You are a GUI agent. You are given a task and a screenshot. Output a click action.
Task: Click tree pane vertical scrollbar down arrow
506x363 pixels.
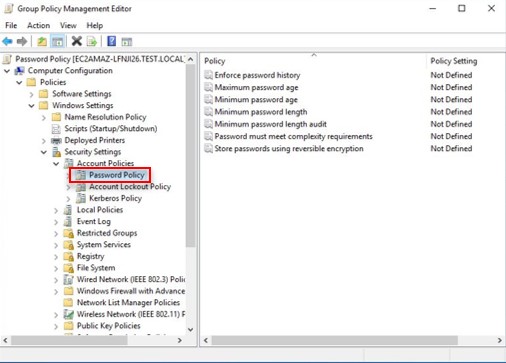pos(190,330)
